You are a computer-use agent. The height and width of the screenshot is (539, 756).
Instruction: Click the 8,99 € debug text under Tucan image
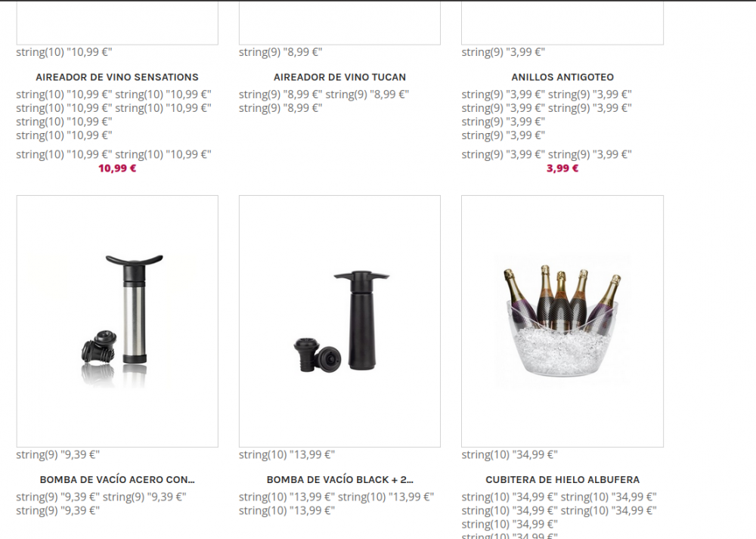280,52
